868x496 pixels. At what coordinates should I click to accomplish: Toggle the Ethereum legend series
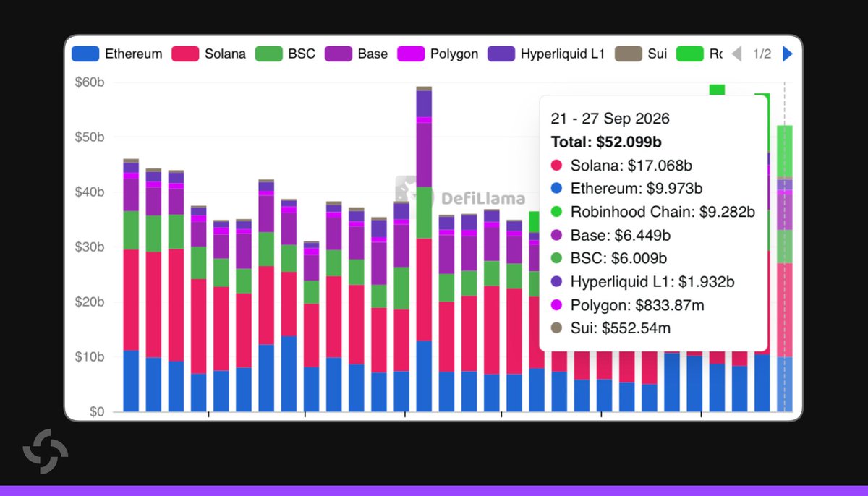coord(117,54)
